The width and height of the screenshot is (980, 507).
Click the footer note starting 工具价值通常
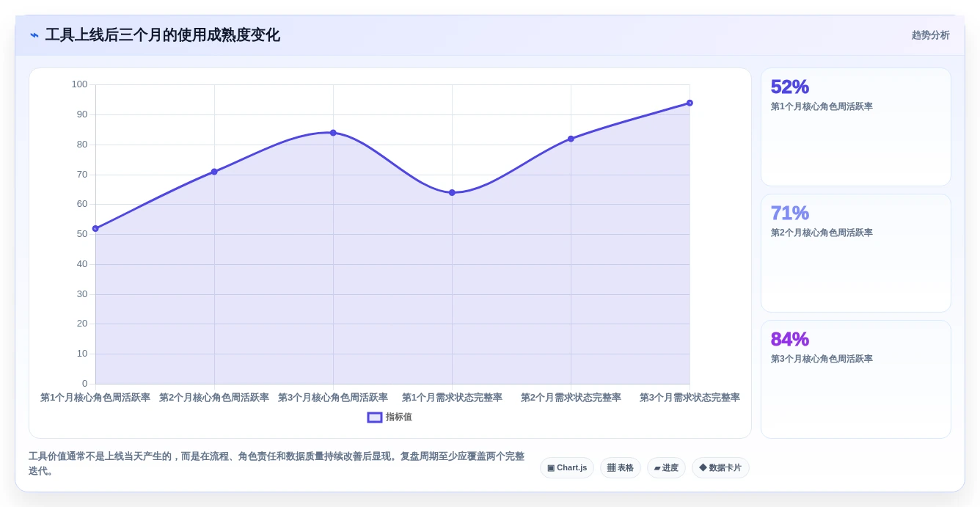tap(277, 464)
